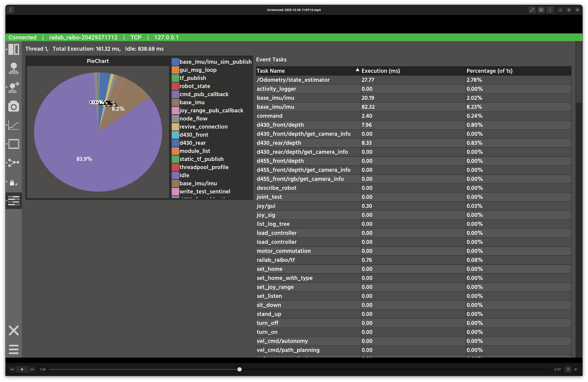Click the large X disconnect icon

[13, 330]
